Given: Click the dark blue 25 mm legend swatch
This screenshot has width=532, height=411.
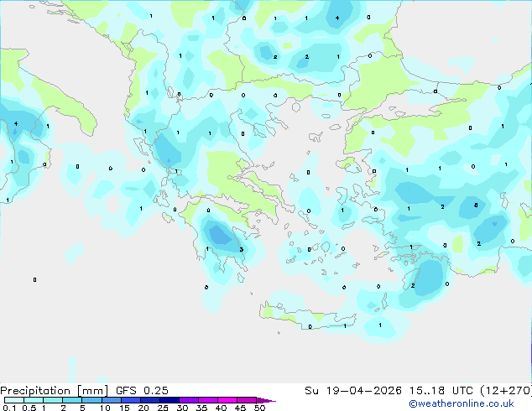Looking at the screenshot, I should (170, 400).
